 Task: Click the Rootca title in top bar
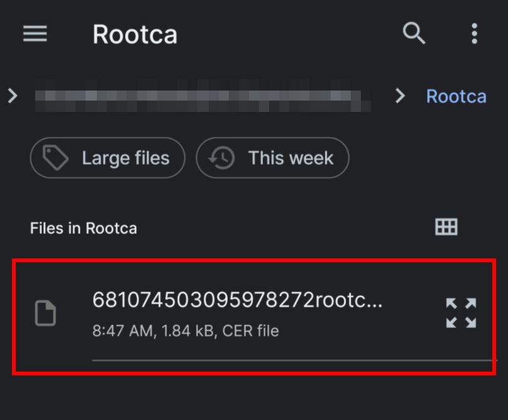[x=135, y=35]
